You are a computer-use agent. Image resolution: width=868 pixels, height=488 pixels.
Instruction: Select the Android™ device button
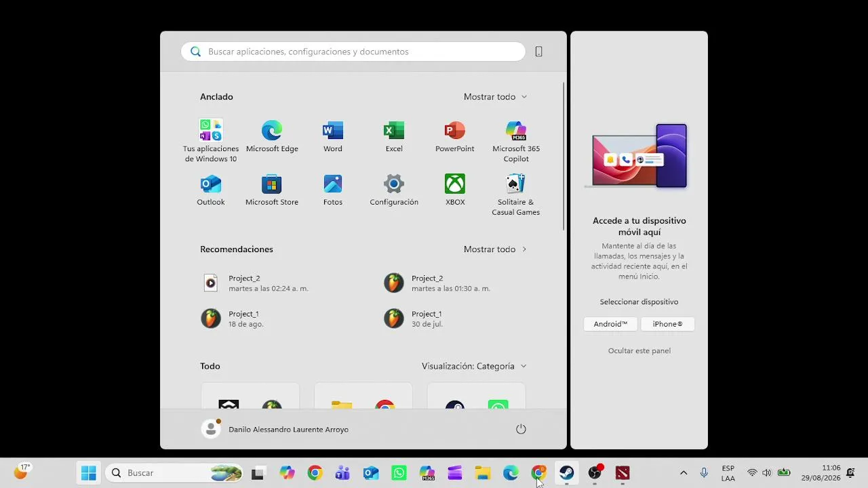[610, 324]
